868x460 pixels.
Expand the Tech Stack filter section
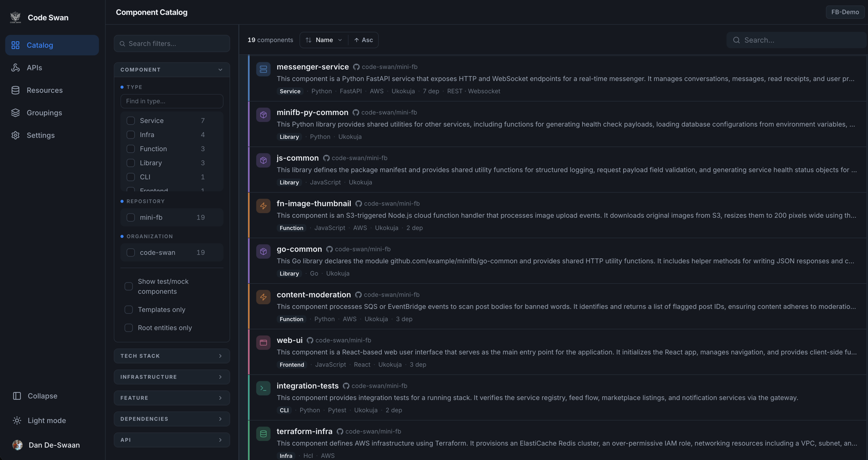click(172, 356)
